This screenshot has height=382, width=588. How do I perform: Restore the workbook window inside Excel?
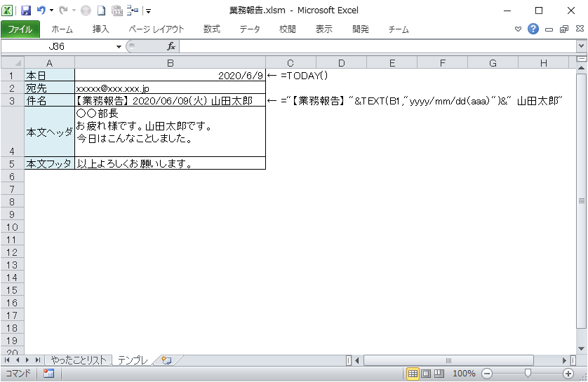(564, 29)
